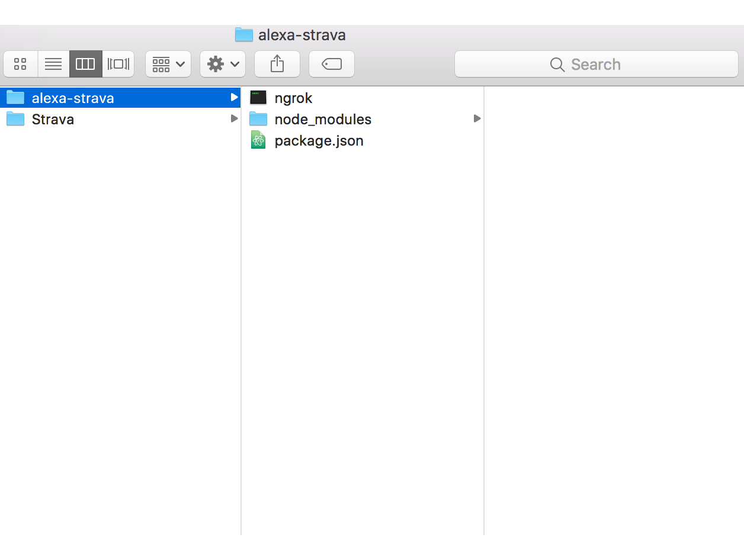Screen dimensions: 744x560
Task: Click the Search field
Action: point(597,64)
